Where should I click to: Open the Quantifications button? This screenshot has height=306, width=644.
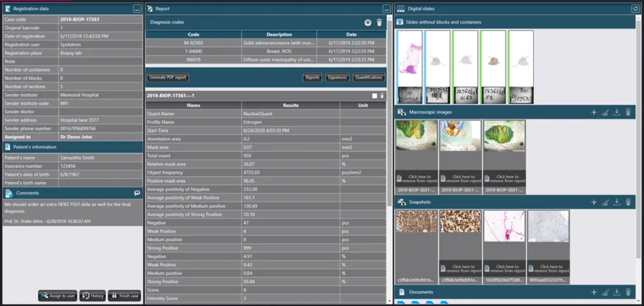tap(369, 77)
